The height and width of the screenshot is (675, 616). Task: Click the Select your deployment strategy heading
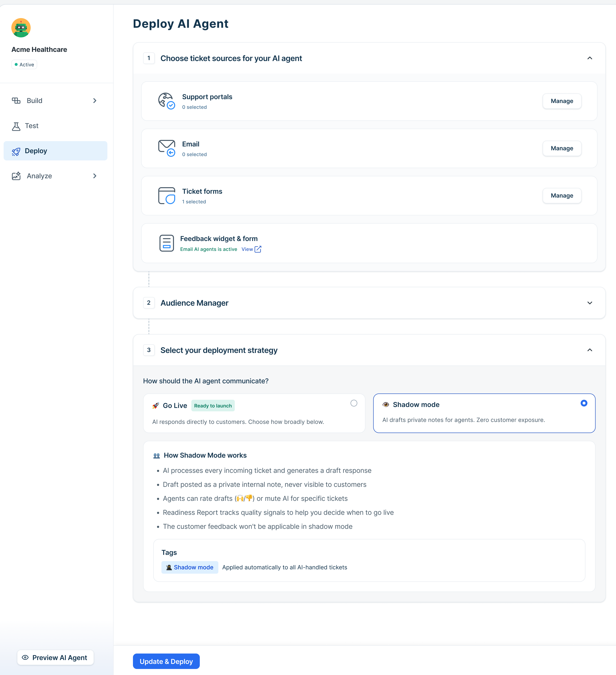pos(219,350)
